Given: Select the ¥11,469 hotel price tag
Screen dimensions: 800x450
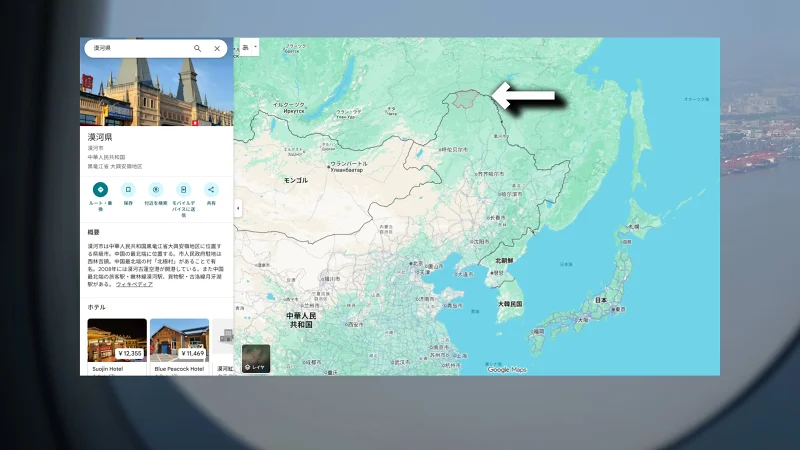Looking at the screenshot, I should click(x=192, y=353).
